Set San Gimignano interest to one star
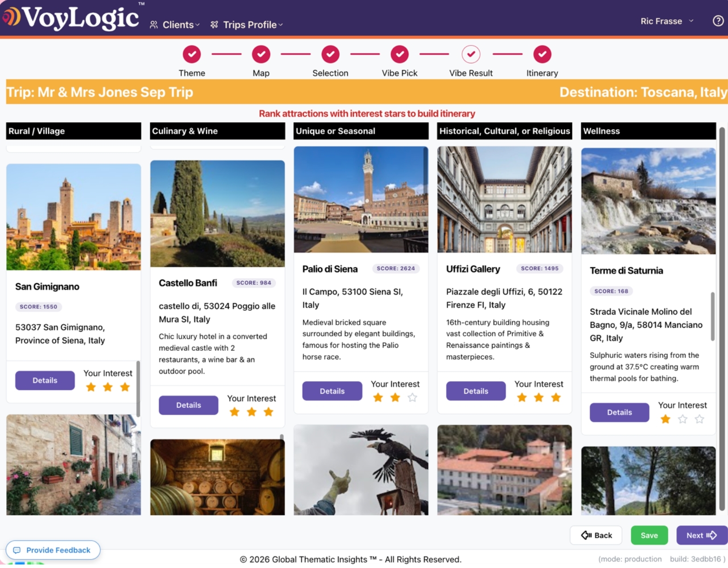This screenshot has height=568, width=728. point(91,387)
